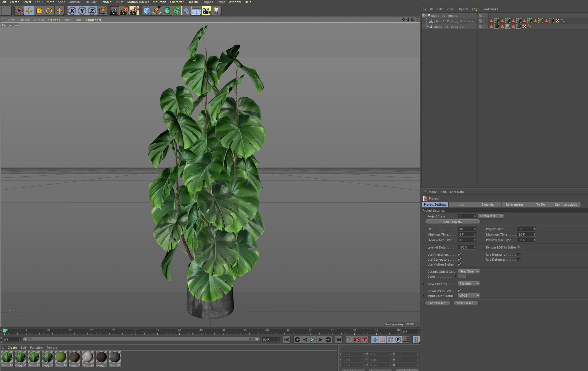Viewport: 588px width, 371px height.
Task: Add a Light object from toolbar
Action: click(217, 11)
